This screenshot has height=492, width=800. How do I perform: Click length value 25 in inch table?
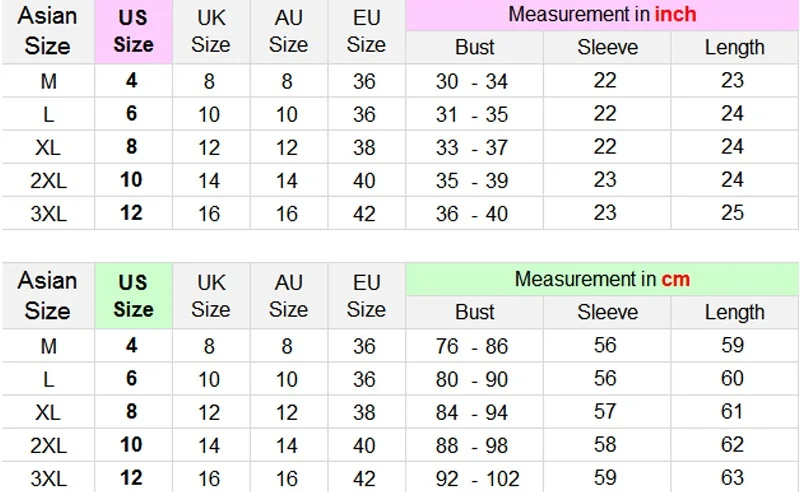tap(735, 213)
